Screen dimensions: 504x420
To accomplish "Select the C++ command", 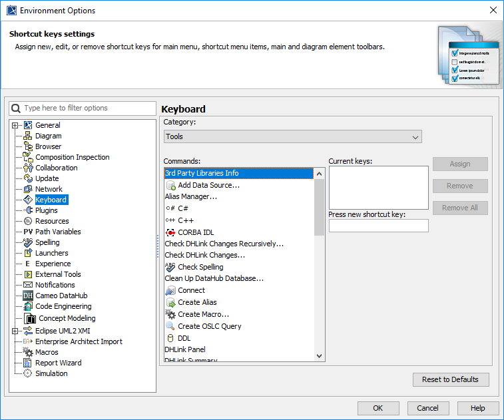I will 239,220.
